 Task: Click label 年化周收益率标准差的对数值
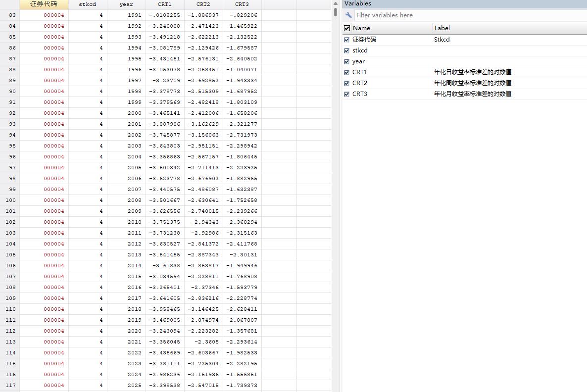(x=473, y=83)
